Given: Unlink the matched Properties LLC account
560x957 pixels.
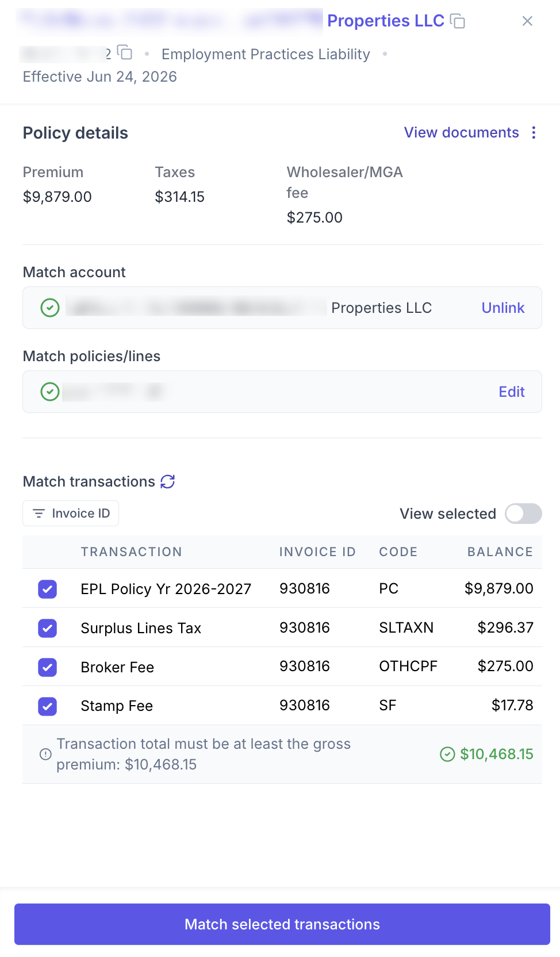Looking at the screenshot, I should (503, 308).
